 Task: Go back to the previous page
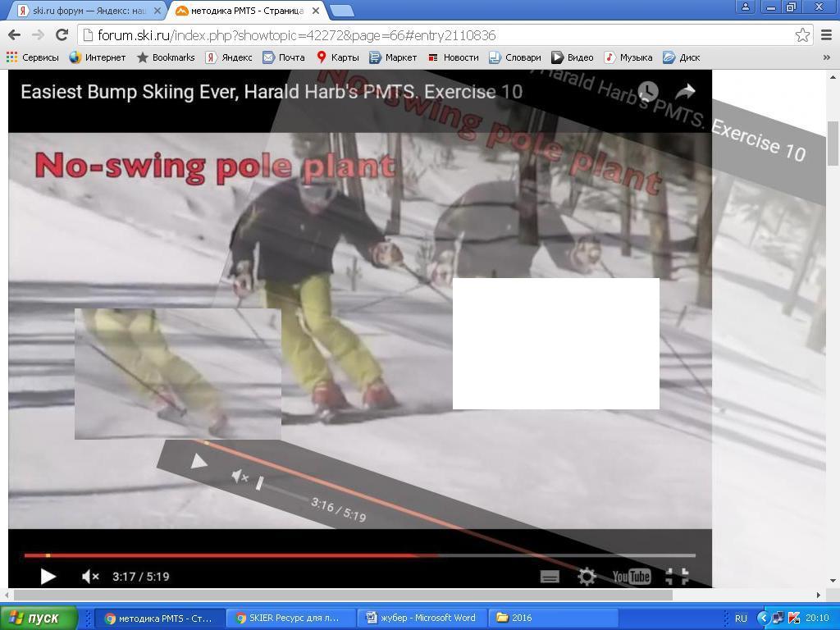pos(15,35)
